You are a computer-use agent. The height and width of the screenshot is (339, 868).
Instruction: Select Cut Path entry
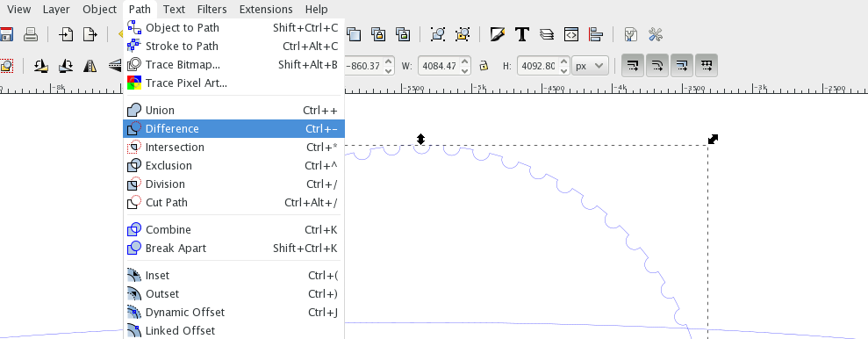pyautogui.click(x=233, y=202)
